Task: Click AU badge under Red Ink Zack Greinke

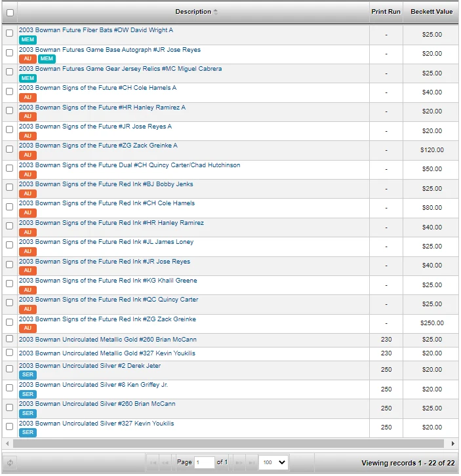Action: click(28, 328)
